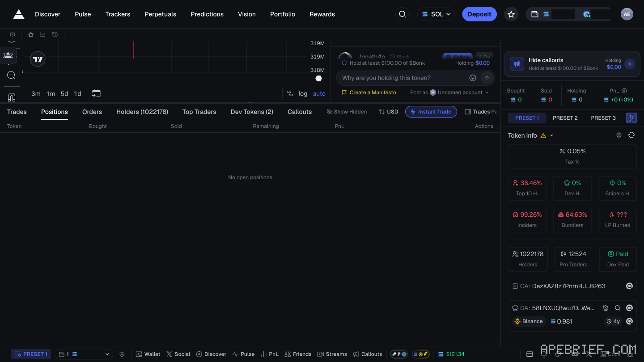Click the icon at end of CA row
Screen dimensions: 644x362
point(630,286)
